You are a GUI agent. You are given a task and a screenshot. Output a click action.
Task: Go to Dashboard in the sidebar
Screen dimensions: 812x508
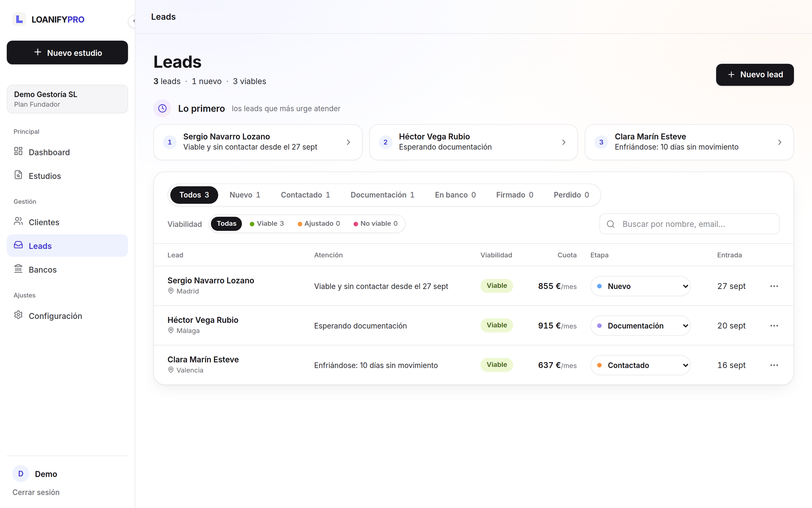coord(67,152)
